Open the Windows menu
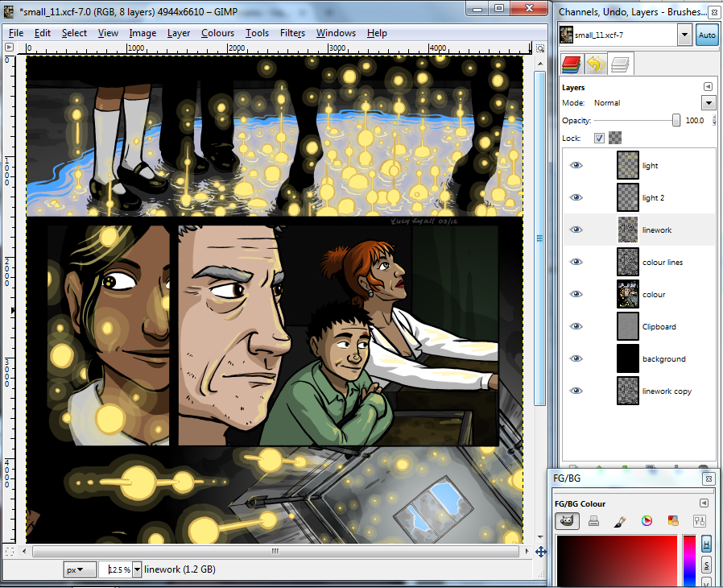The image size is (723, 588). point(336,33)
